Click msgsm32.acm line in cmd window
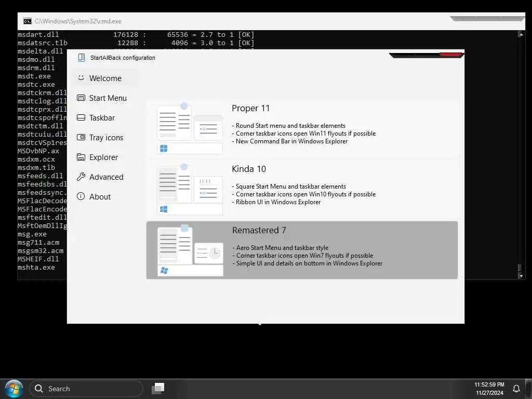The width and height of the screenshot is (532, 399). coord(41,251)
